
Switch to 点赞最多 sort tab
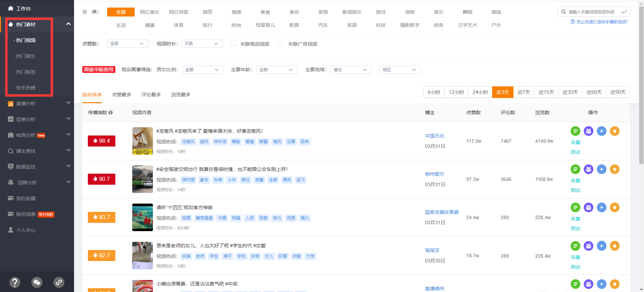click(122, 95)
